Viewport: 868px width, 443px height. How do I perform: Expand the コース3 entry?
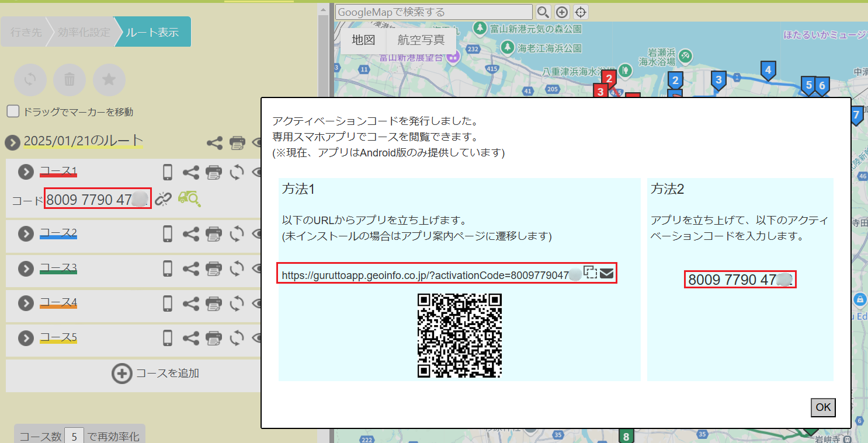[x=26, y=268]
